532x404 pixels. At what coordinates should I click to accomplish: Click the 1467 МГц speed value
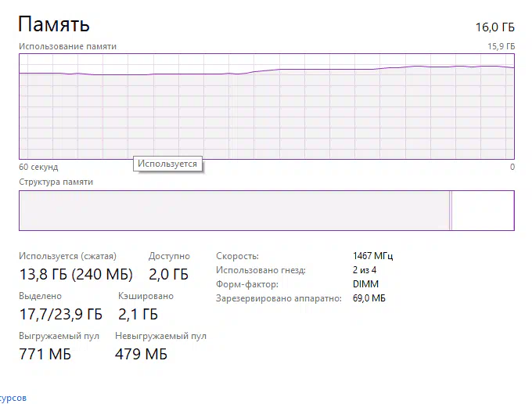(373, 256)
